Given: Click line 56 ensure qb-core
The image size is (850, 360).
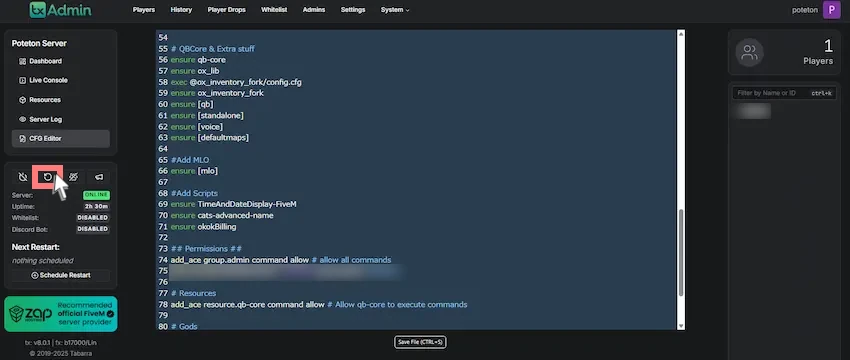Looking at the screenshot, I should click(198, 60).
